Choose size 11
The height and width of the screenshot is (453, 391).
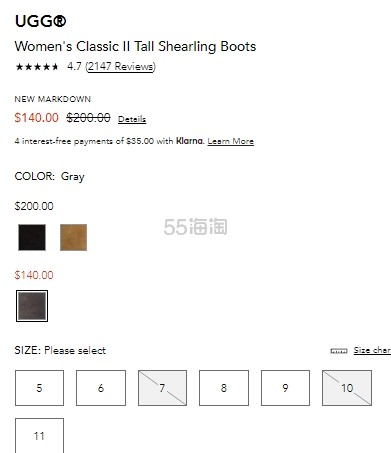39,435
